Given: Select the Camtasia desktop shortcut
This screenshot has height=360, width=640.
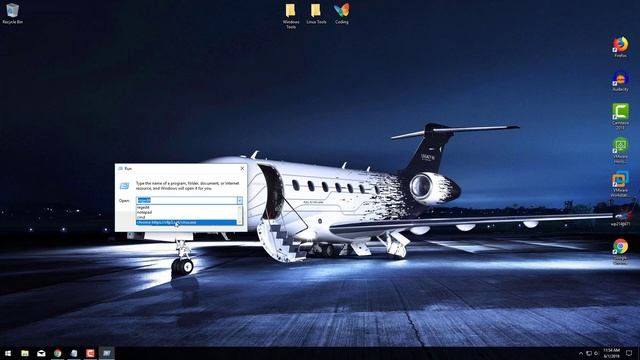Looking at the screenshot, I should click(620, 116).
